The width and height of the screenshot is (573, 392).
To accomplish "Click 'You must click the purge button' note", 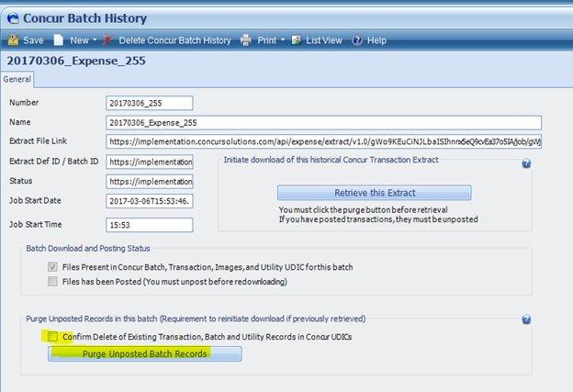I will tap(364, 210).
